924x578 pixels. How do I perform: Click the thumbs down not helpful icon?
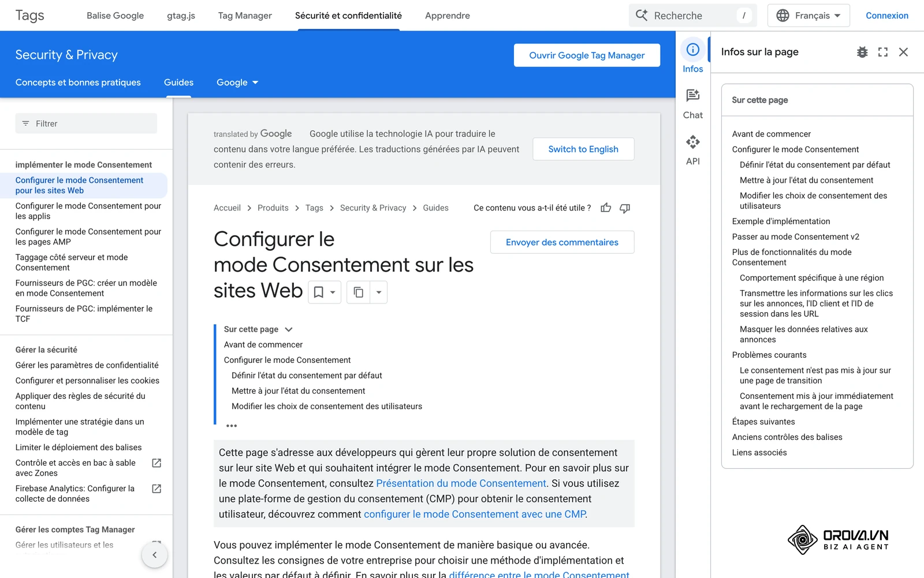click(625, 208)
